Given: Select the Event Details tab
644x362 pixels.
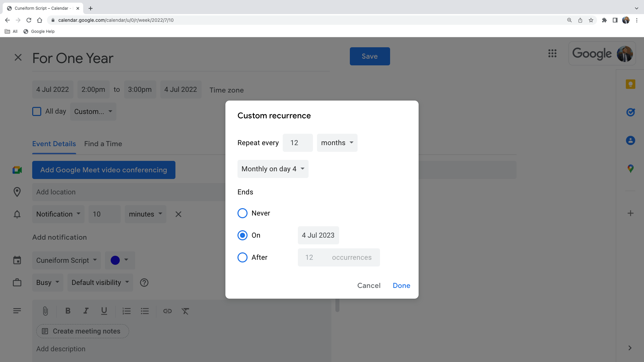Looking at the screenshot, I should (54, 144).
